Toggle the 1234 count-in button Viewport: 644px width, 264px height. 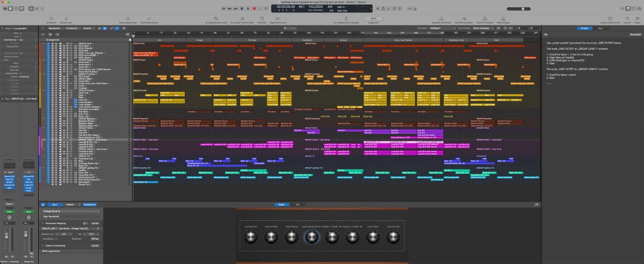[409, 8]
